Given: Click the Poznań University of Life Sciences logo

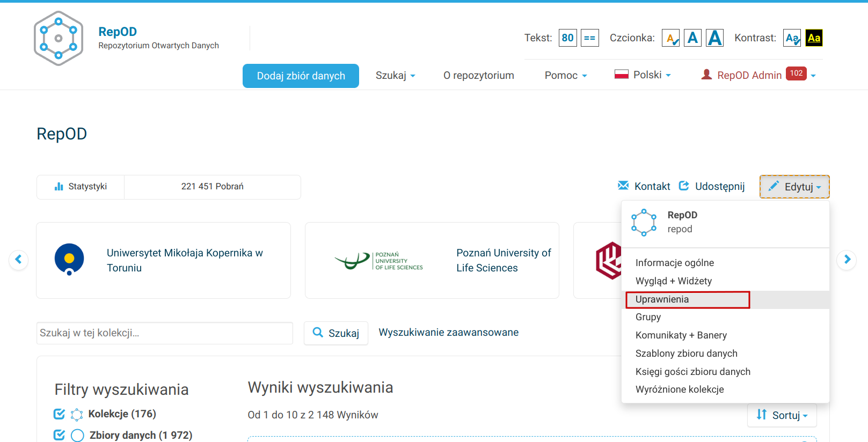Looking at the screenshot, I should (x=378, y=261).
